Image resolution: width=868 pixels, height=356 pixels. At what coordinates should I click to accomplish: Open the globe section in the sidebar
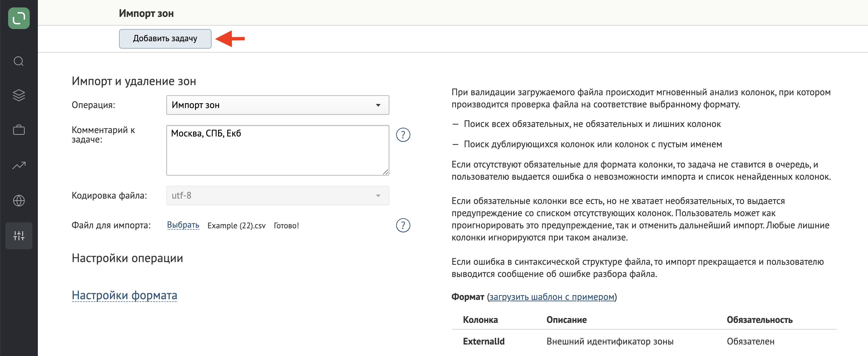click(x=19, y=201)
